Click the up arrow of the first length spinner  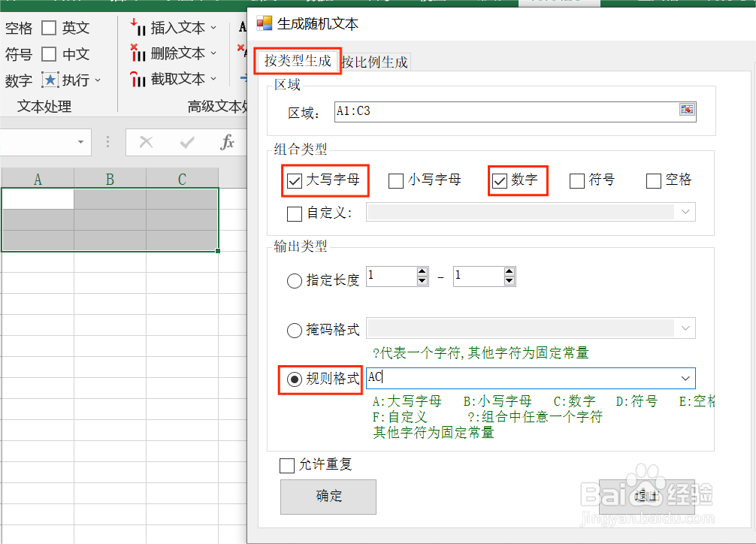point(422,272)
